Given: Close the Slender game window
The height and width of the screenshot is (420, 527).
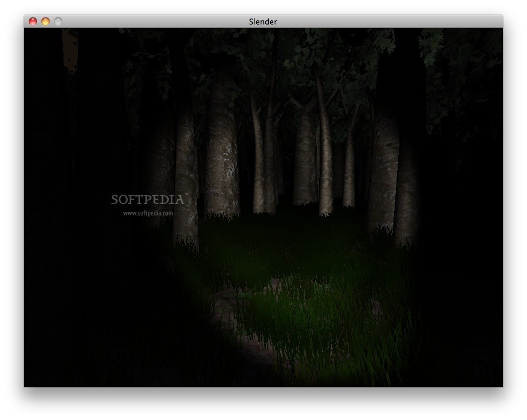Looking at the screenshot, I should tap(32, 22).
